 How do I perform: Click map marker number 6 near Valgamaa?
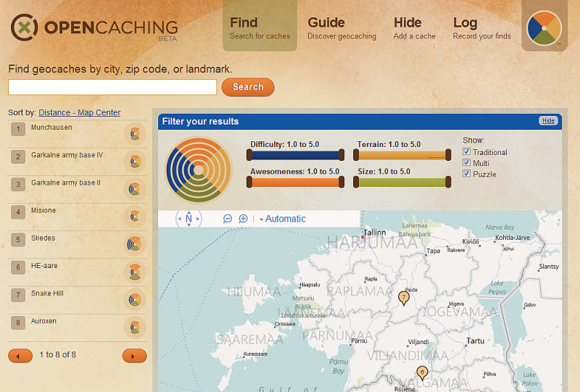(x=422, y=373)
